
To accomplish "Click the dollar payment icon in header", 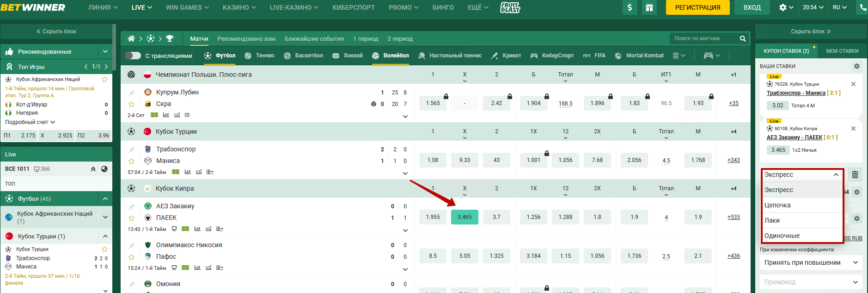I will coord(630,7).
